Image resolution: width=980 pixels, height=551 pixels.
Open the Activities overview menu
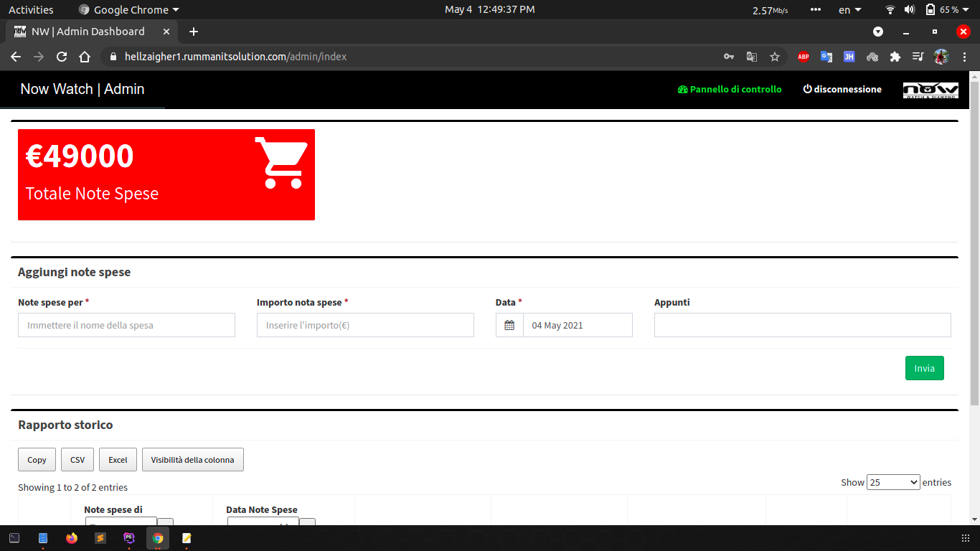tap(31, 10)
